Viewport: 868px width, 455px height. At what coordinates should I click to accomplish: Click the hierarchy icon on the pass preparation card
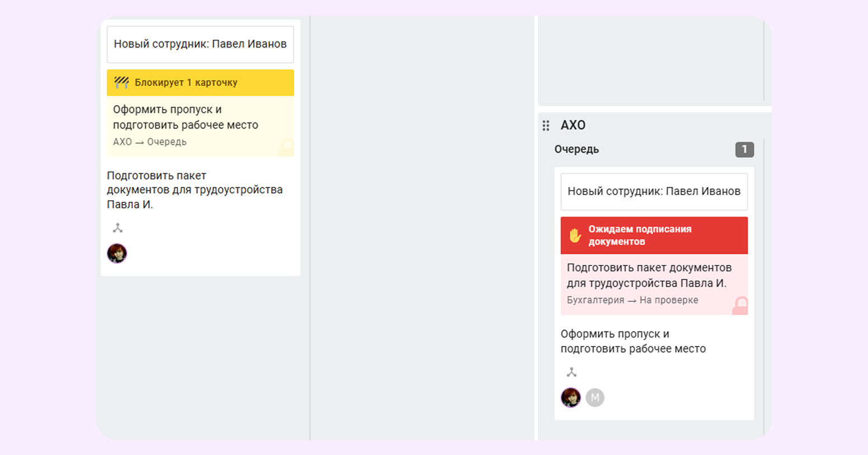pos(571,372)
